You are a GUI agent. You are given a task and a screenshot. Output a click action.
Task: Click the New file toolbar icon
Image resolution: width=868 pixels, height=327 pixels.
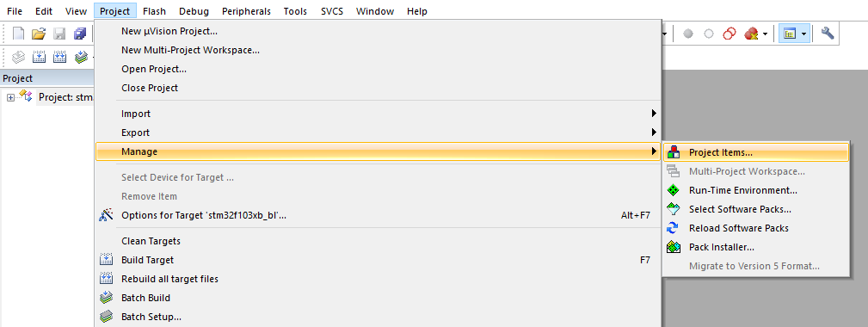pyautogui.click(x=19, y=34)
